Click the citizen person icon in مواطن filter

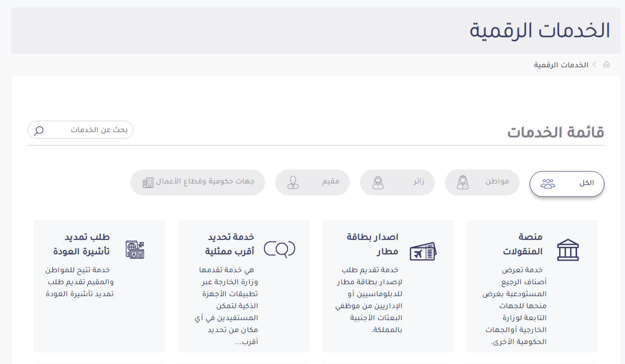tap(463, 182)
